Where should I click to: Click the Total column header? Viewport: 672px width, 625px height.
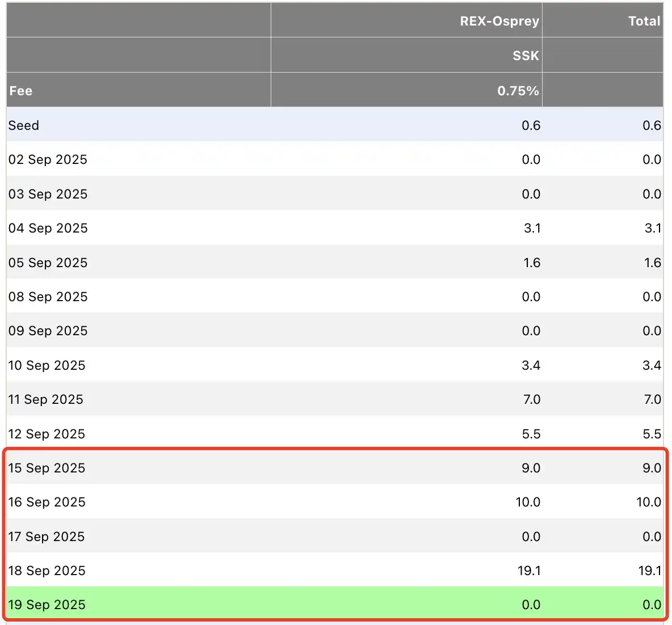644,21
